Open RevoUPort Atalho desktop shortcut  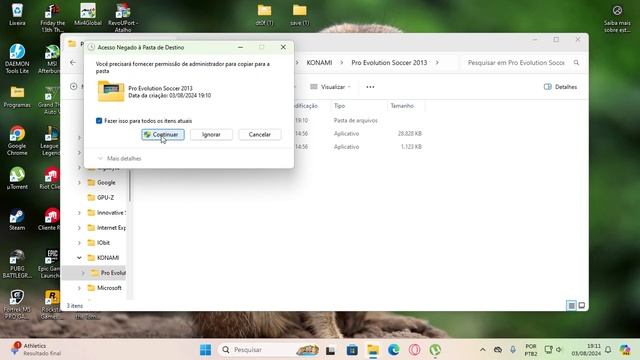point(123,18)
